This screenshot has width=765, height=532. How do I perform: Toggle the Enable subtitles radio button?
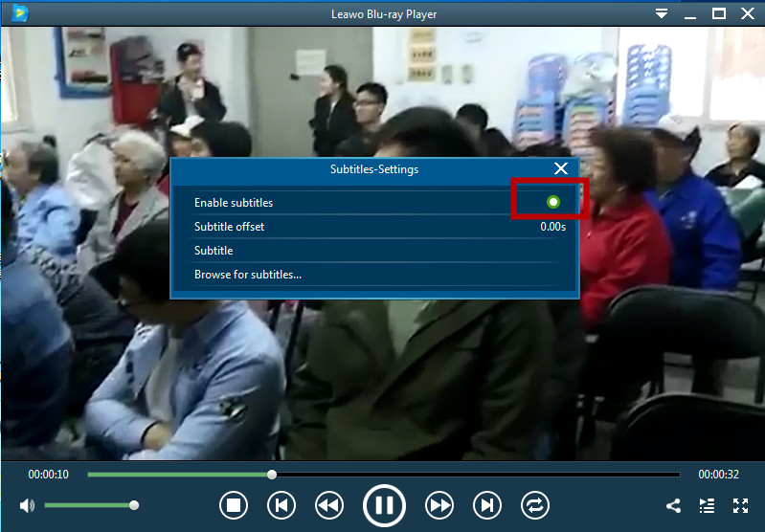(552, 202)
